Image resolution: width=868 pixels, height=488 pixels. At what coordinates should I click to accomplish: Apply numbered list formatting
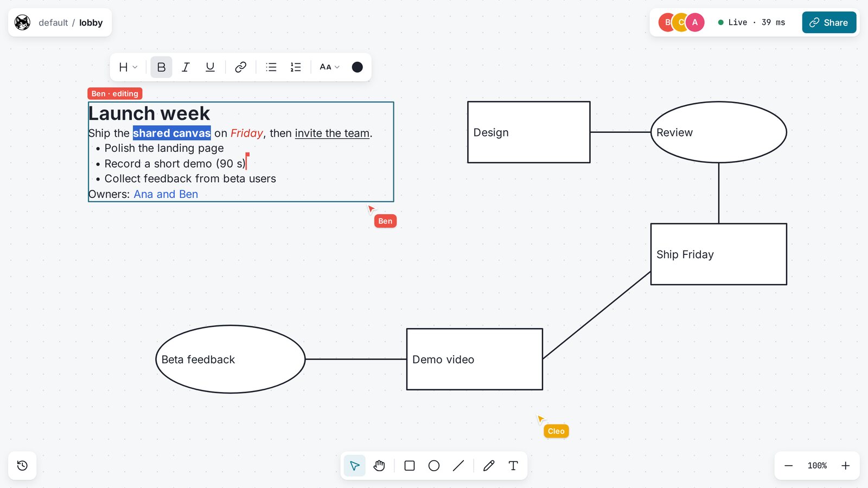pos(296,67)
